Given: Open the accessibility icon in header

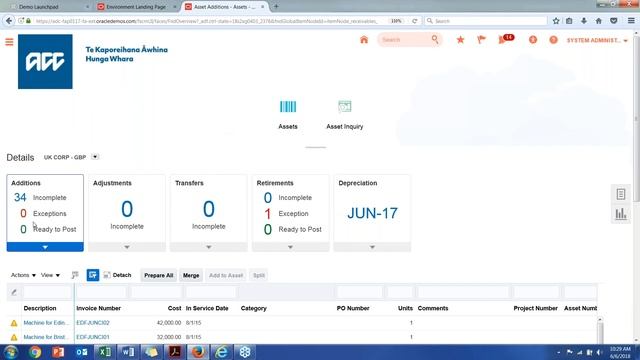Looking at the screenshot, I should pyautogui.click(x=533, y=40).
